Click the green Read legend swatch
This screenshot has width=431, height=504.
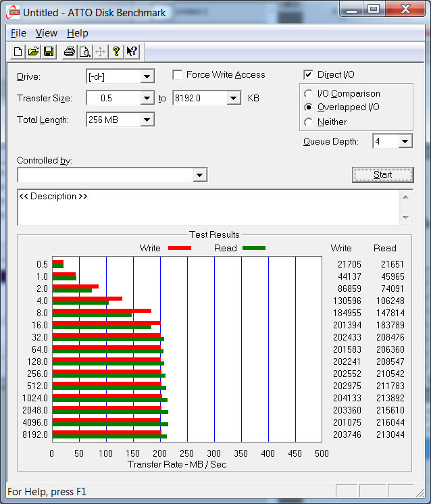[x=254, y=248]
